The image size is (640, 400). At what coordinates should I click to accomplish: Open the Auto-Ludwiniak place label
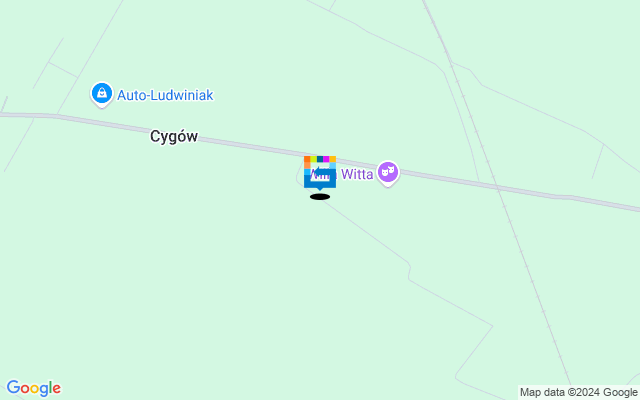click(x=165, y=95)
